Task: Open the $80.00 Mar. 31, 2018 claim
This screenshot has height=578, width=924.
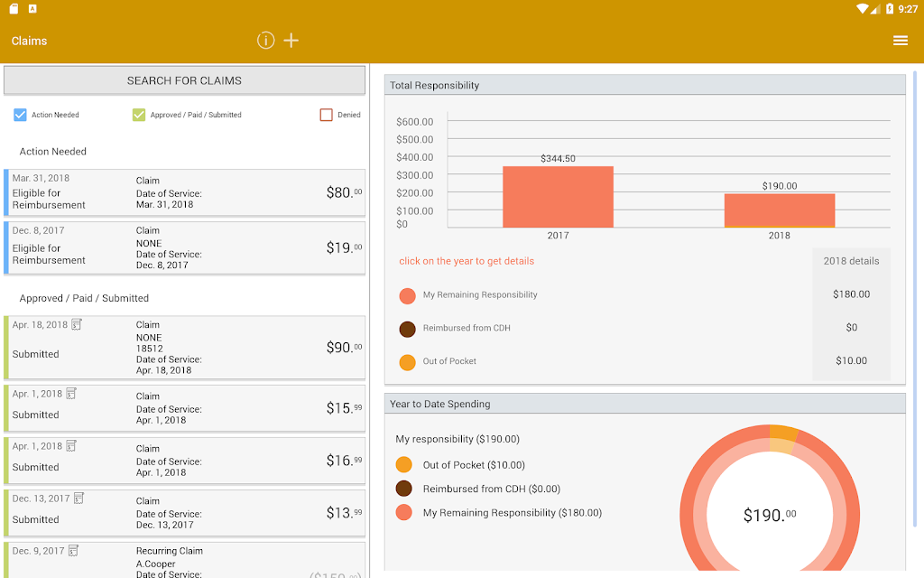Action: point(184,193)
